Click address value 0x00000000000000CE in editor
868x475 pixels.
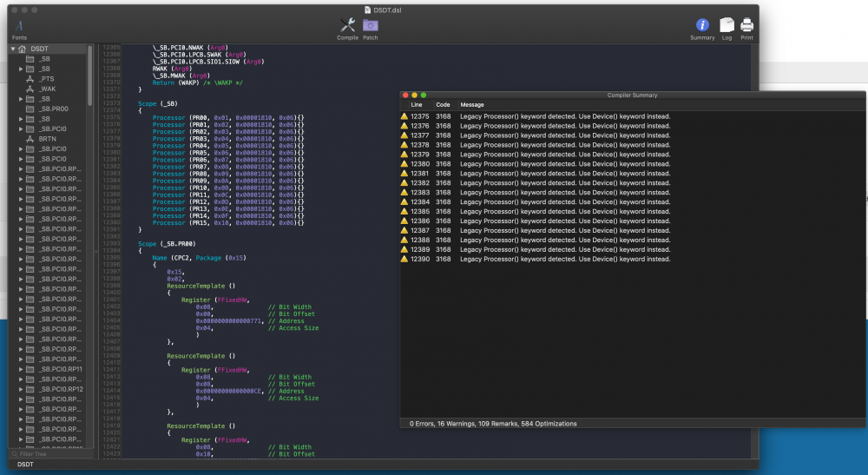tap(228, 391)
